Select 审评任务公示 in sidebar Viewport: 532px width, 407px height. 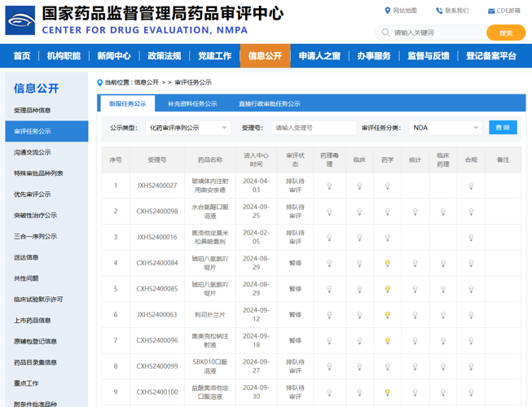click(x=46, y=131)
